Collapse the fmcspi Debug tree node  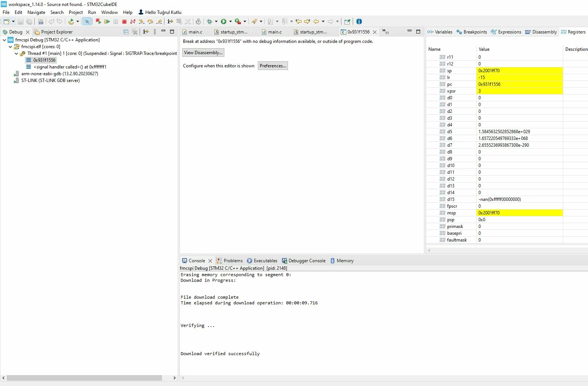pyautogui.click(x=4, y=40)
